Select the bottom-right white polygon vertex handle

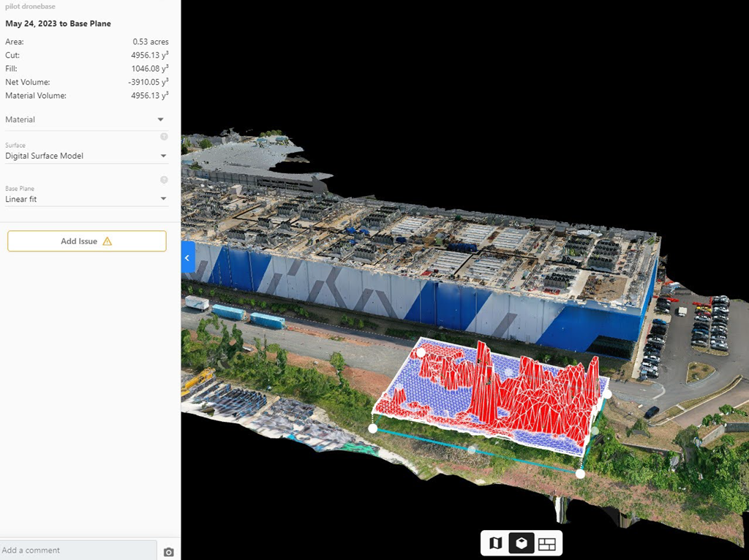(580, 474)
